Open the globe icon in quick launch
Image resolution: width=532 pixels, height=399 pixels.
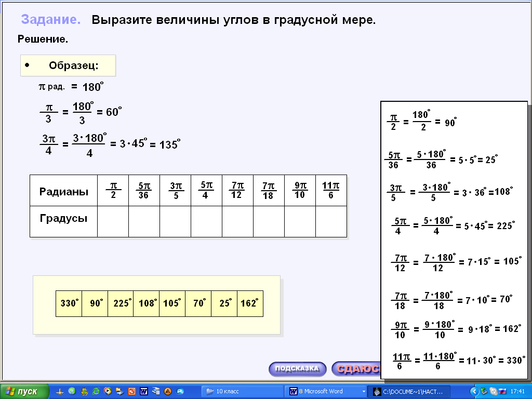(x=72, y=391)
